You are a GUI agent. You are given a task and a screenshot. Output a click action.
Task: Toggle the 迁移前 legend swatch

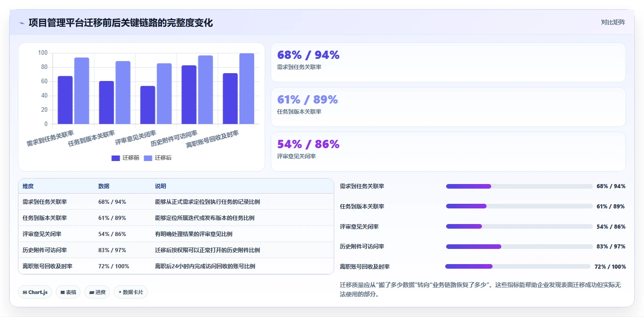[x=116, y=158]
